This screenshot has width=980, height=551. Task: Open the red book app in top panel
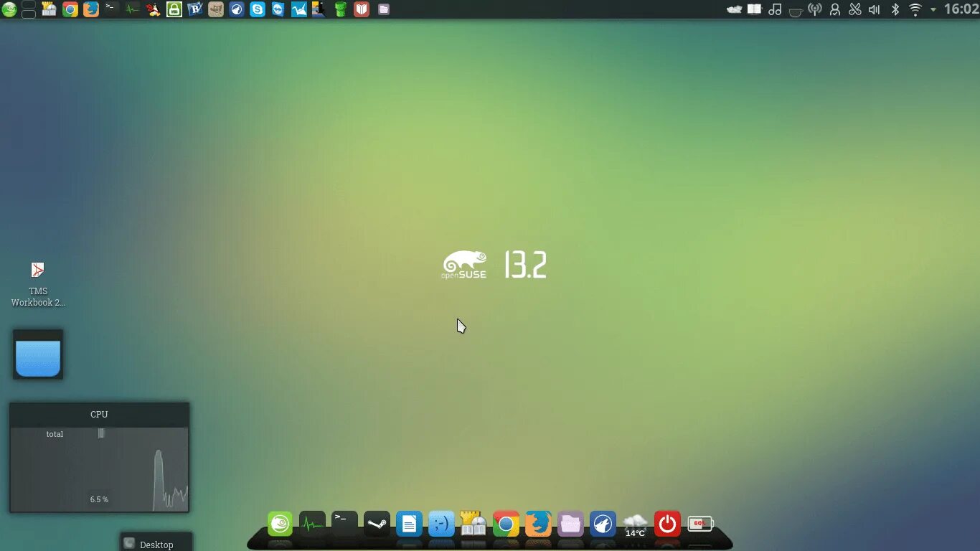click(362, 9)
